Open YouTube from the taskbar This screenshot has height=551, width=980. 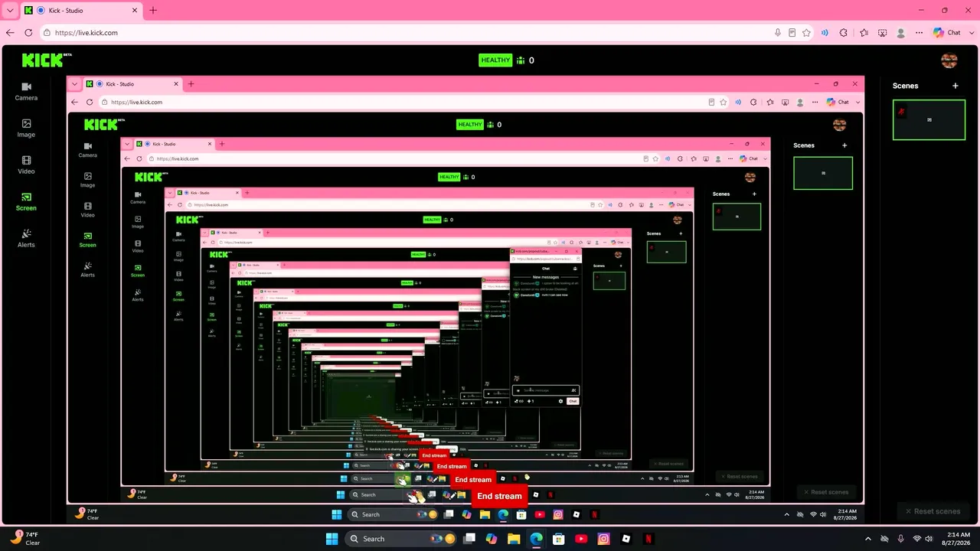tap(581, 539)
